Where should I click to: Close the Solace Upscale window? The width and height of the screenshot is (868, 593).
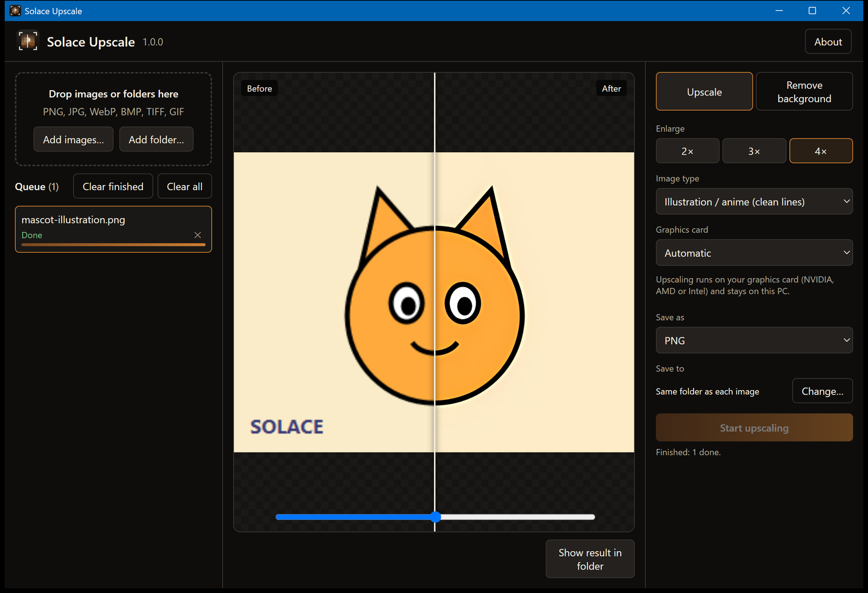pos(846,11)
